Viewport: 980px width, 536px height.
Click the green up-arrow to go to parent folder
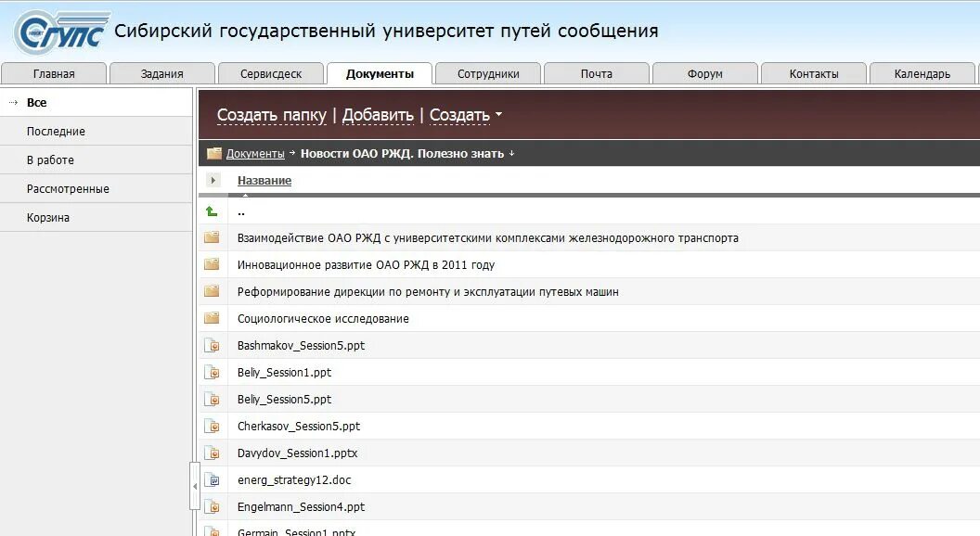click(x=213, y=211)
